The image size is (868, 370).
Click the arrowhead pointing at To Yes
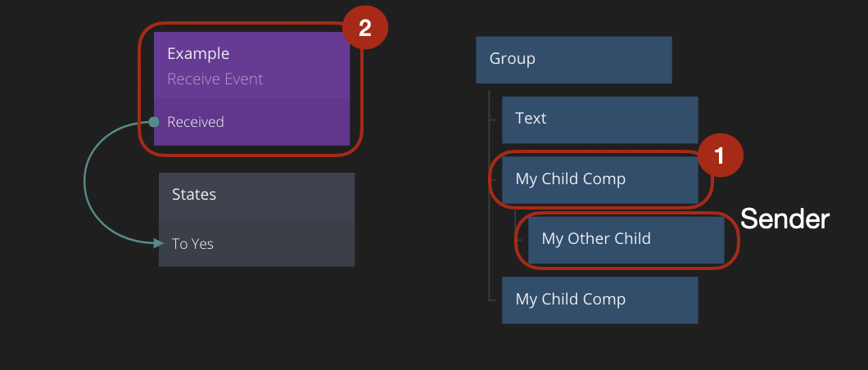pyautogui.click(x=159, y=243)
